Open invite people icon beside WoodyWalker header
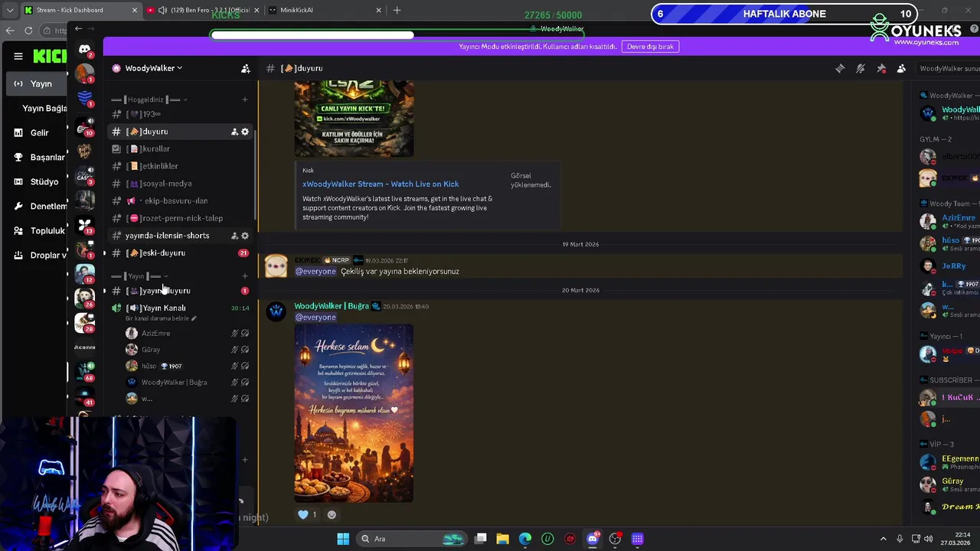The width and height of the screenshot is (980, 551). (246, 68)
